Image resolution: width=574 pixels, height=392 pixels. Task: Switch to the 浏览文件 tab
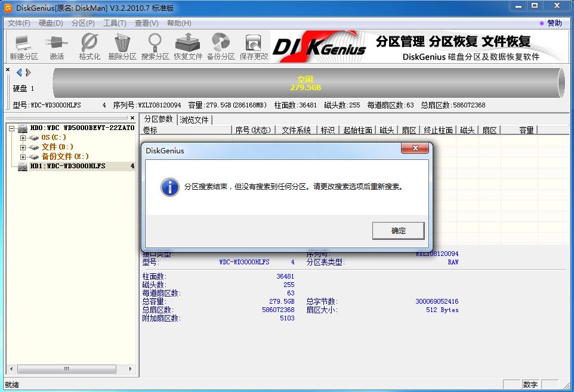[195, 120]
